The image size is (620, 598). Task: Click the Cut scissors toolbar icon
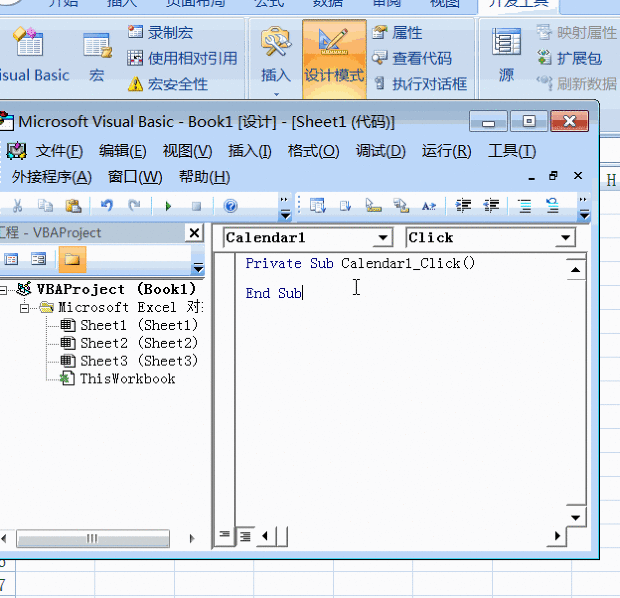click(x=17, y=206)
